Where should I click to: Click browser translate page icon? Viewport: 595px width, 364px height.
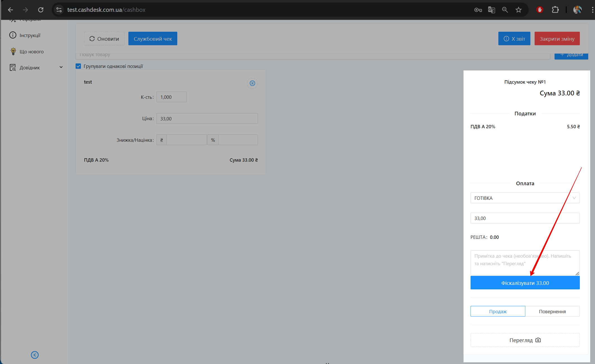coord(491,10)
